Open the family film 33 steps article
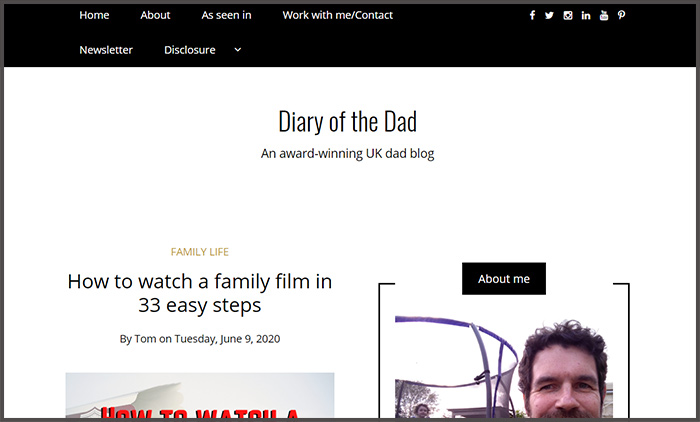 point(200,293)
